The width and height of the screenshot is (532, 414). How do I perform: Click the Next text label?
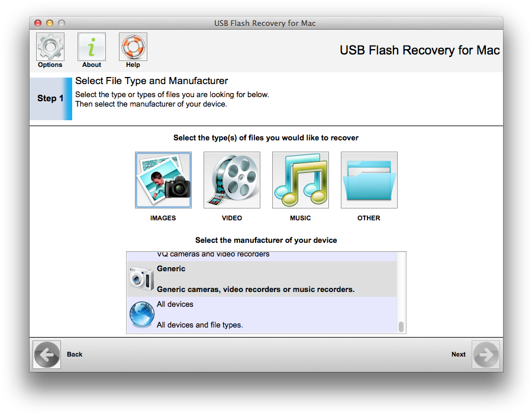tap(459, 354)
